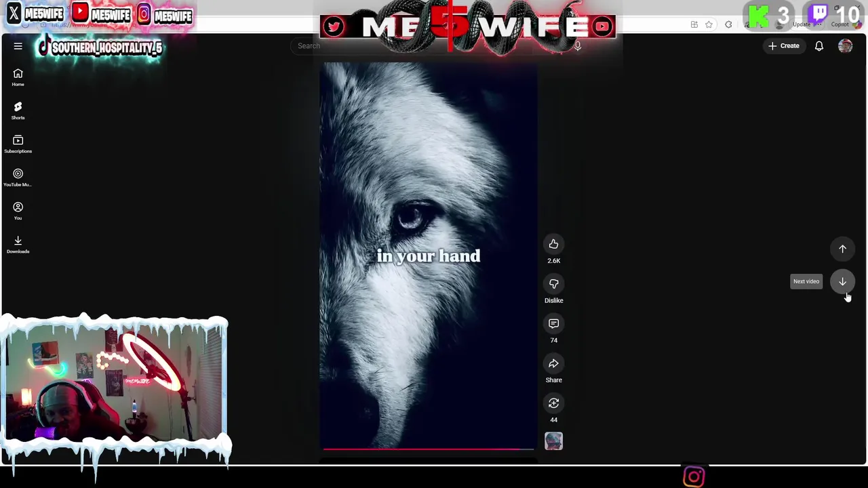The height and width of the screenshot is (488, 868).
Task: Click the Create button
Action: pos(783,46)
